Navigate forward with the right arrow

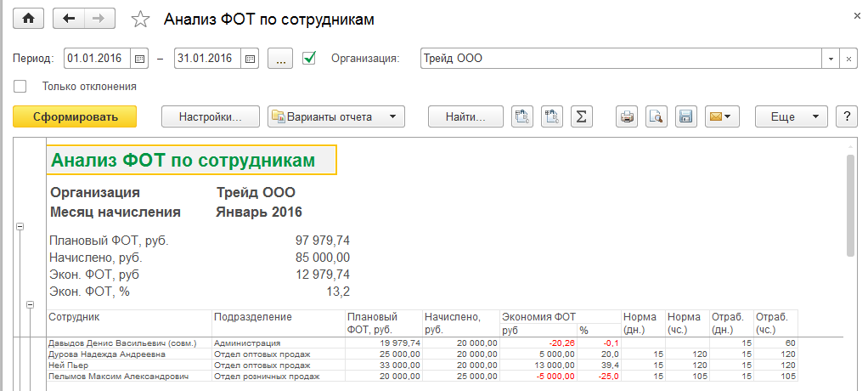99,19
